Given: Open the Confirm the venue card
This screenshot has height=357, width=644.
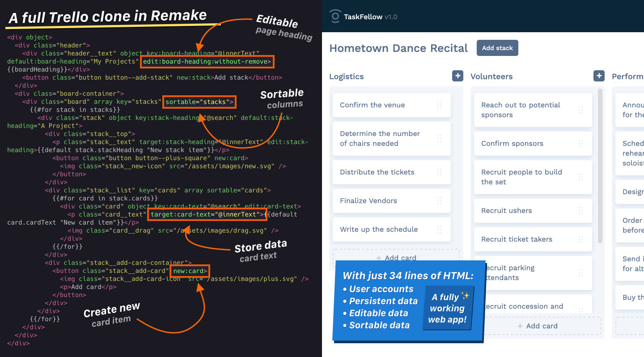Looking at the screenshot, I should coord(392,105).
